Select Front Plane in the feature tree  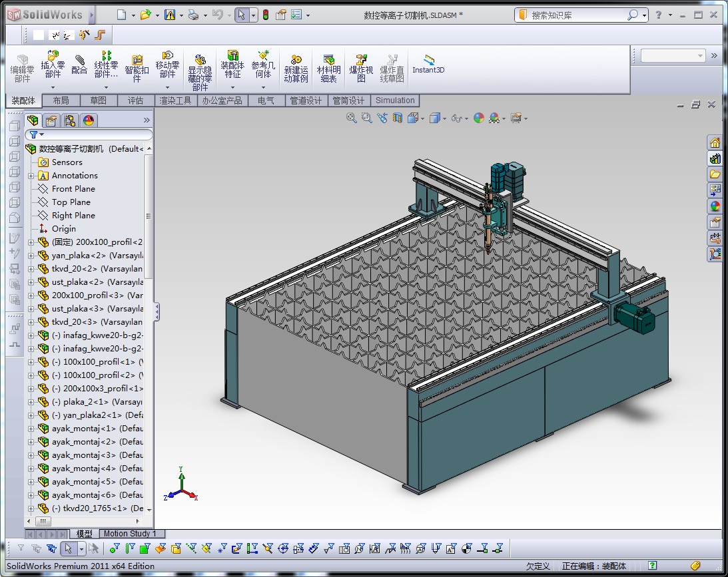coord(73,189)
